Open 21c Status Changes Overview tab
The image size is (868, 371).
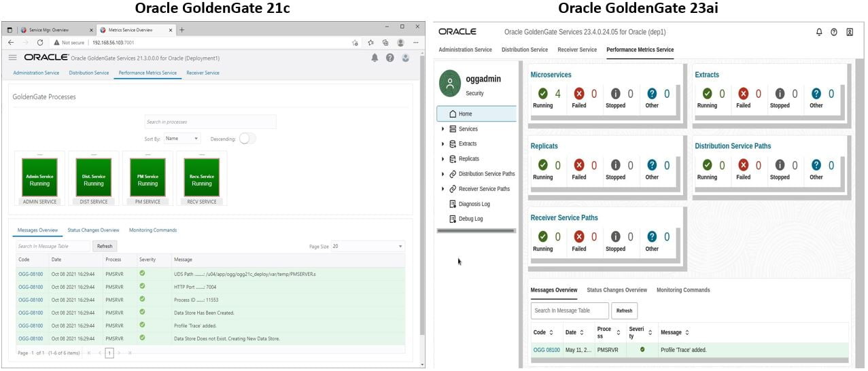point(93,230)
